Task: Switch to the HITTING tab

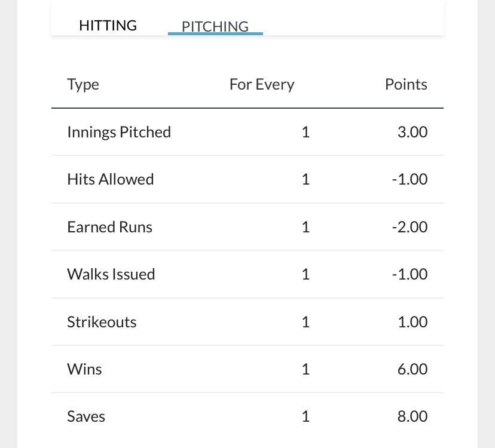Action: (x=108, y=25)
